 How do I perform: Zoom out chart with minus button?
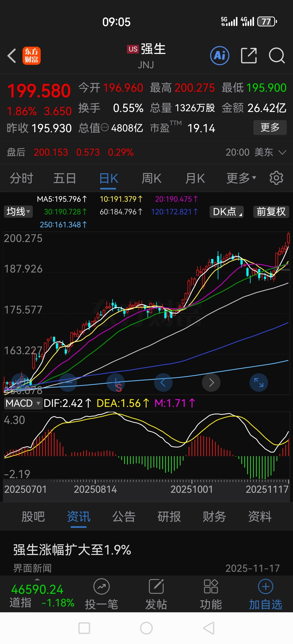point(68,382)
